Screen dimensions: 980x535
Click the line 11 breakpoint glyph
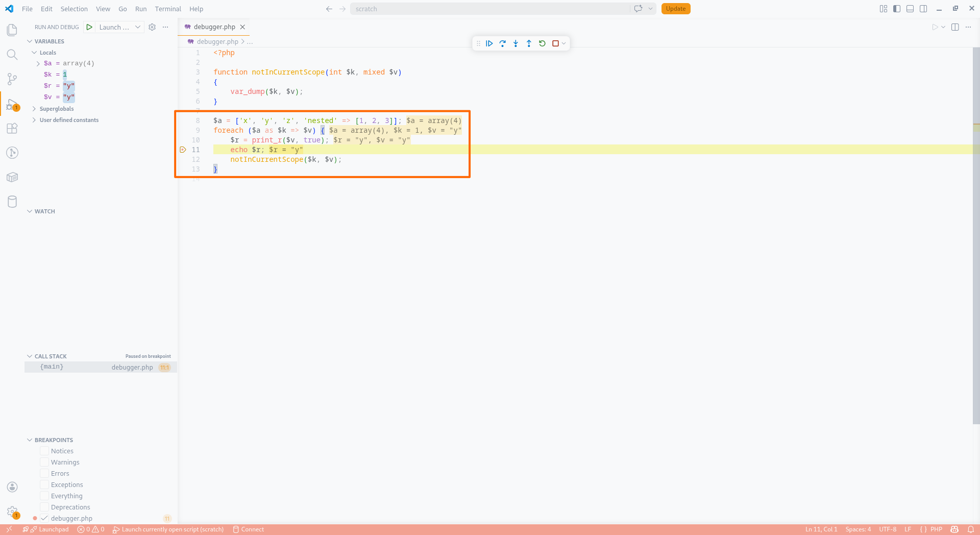click(x=183, y=150)
